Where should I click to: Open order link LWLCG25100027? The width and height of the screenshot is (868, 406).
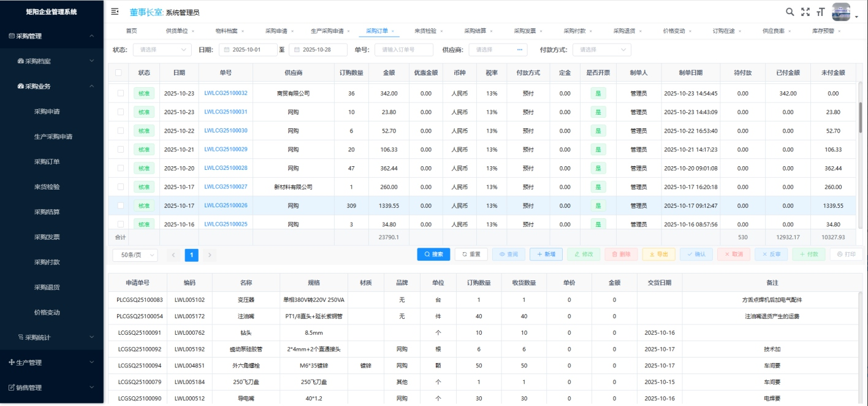[226, 187]
